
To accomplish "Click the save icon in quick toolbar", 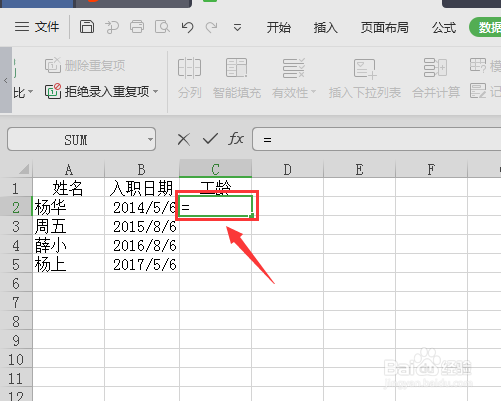I will point(87,27).
